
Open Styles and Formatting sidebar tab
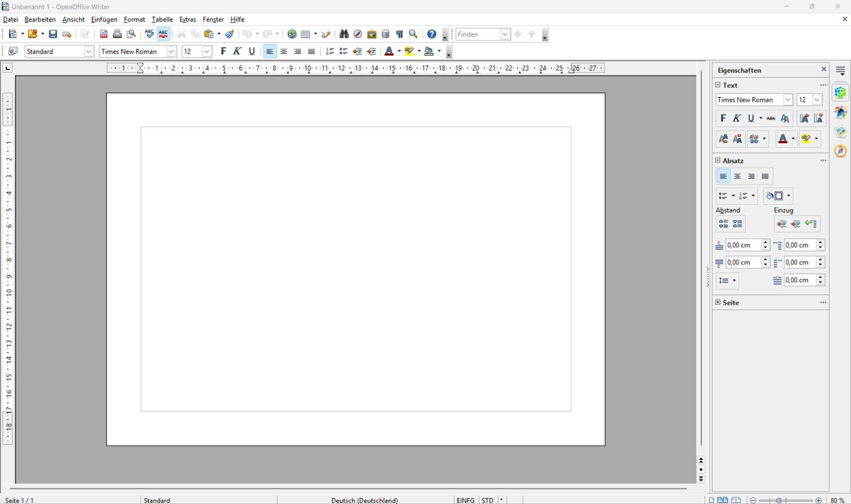coord(840,112)
